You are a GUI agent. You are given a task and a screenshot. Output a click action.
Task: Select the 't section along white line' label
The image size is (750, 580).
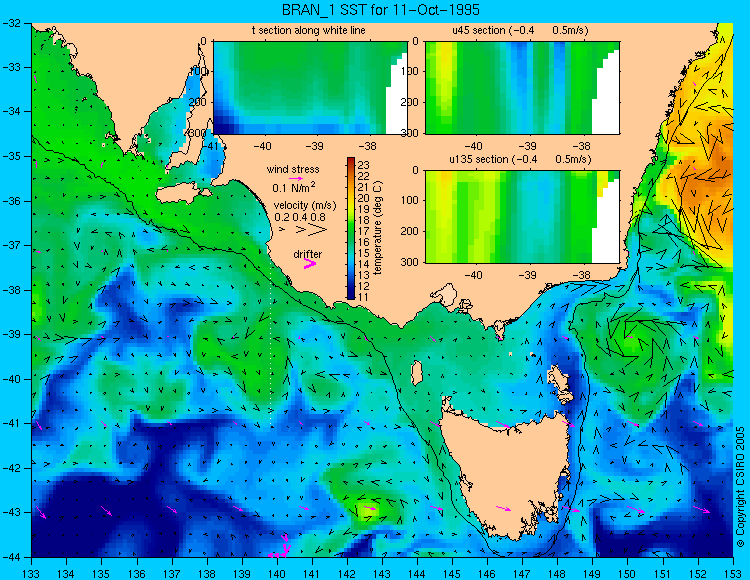click(x=309, y=31)
